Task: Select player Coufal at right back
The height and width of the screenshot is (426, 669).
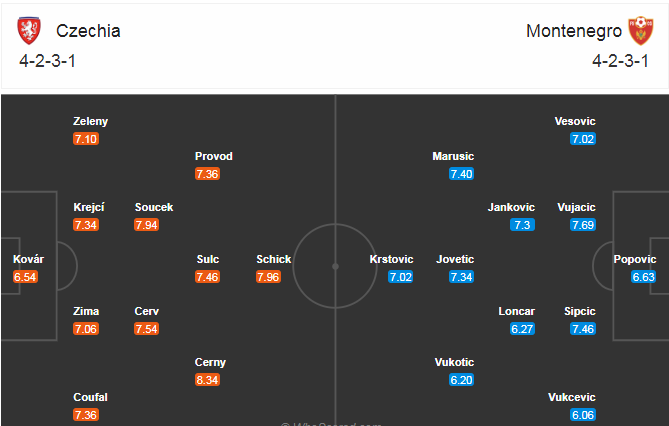Action: tap(90, 397)
